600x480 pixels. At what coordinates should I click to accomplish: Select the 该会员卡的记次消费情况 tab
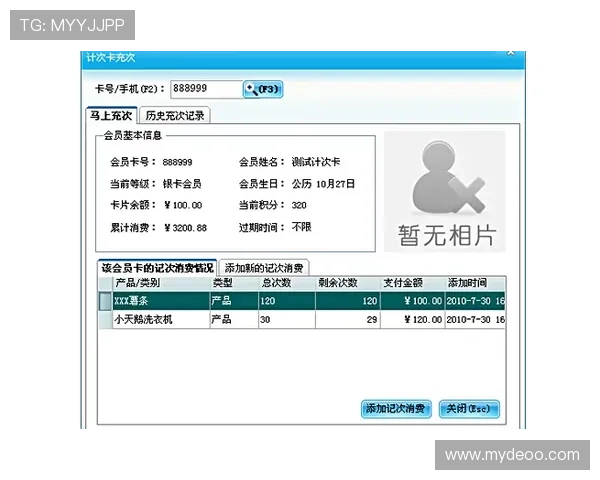157,268
